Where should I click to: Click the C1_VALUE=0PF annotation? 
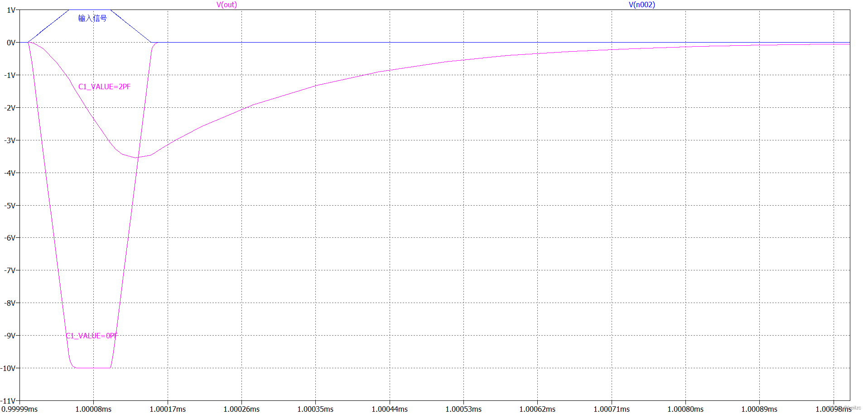click(92, 336)
